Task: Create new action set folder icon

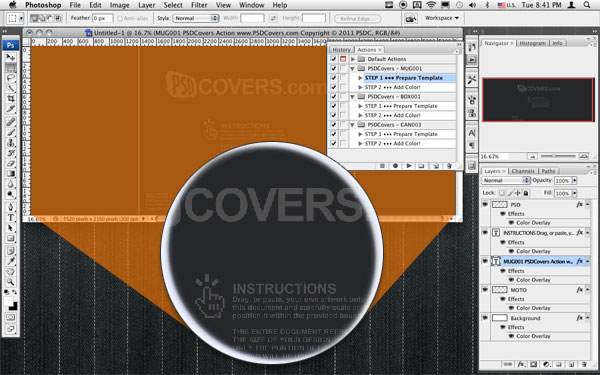Action: point(422,166)
